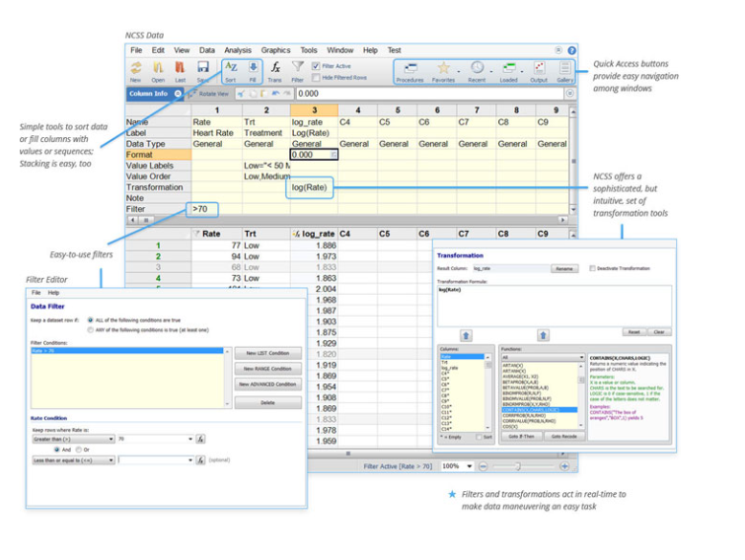
Task: Click the New RANGE Condition button
Action: [266, 369]
